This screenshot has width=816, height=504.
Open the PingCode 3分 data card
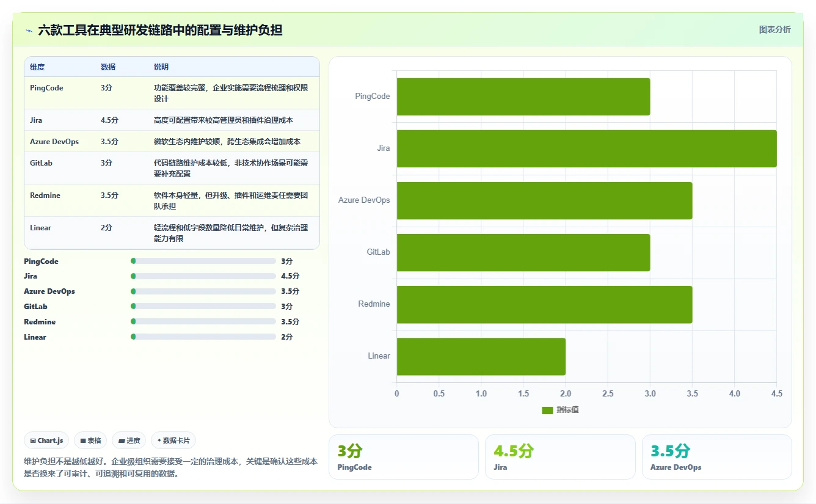pos(404,457)
